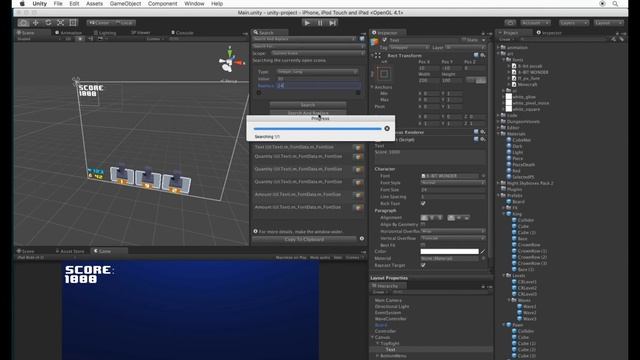Collapse the Canvas object in the Hierarchy
This screenshot has height=360, width=640.
click(x=372, y=338)
